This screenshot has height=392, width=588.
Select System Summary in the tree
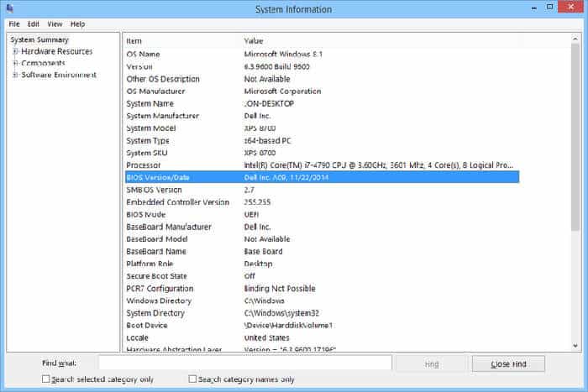point(39,39)
